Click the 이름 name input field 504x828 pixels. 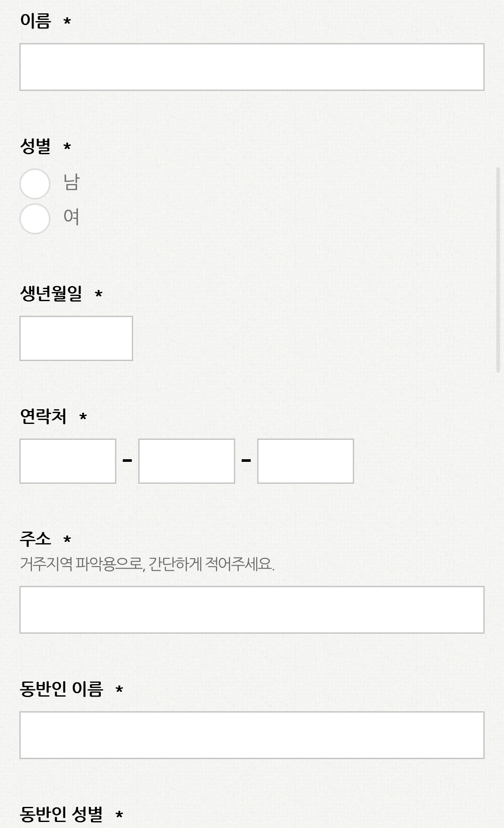[x=252, y=65]
